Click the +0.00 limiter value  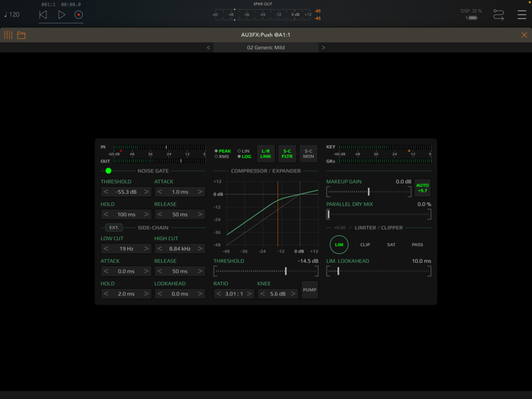(340, 228)
